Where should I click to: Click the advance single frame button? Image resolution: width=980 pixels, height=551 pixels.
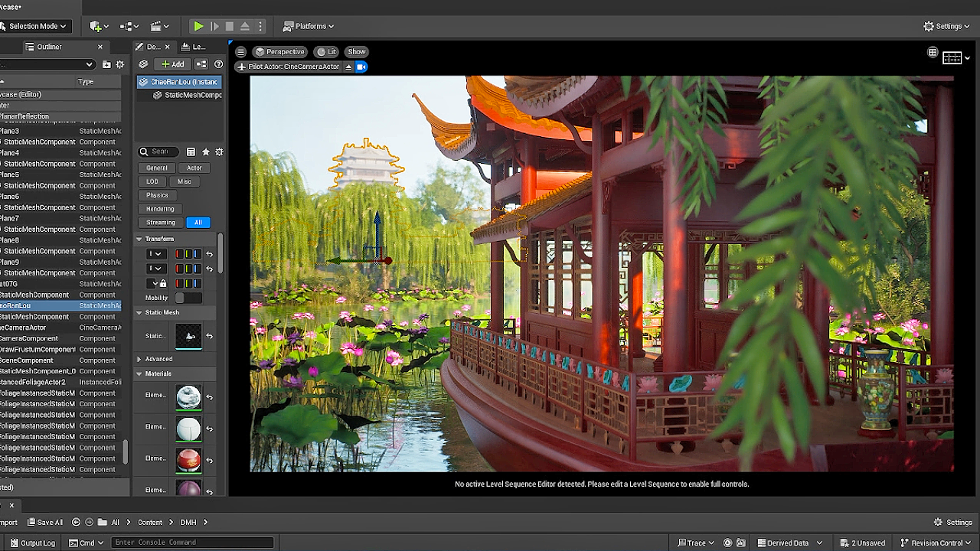214,26
